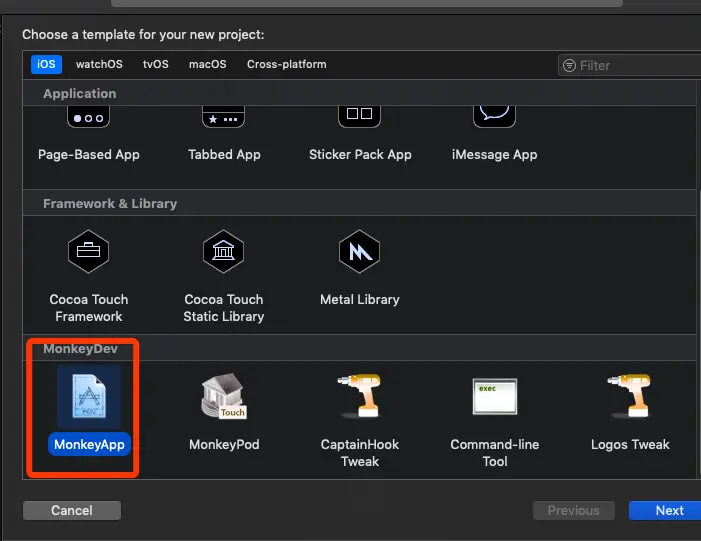Select the Sticker Pack App icon
Viewport: 701px width, 541px height.
tap(359, 117)
